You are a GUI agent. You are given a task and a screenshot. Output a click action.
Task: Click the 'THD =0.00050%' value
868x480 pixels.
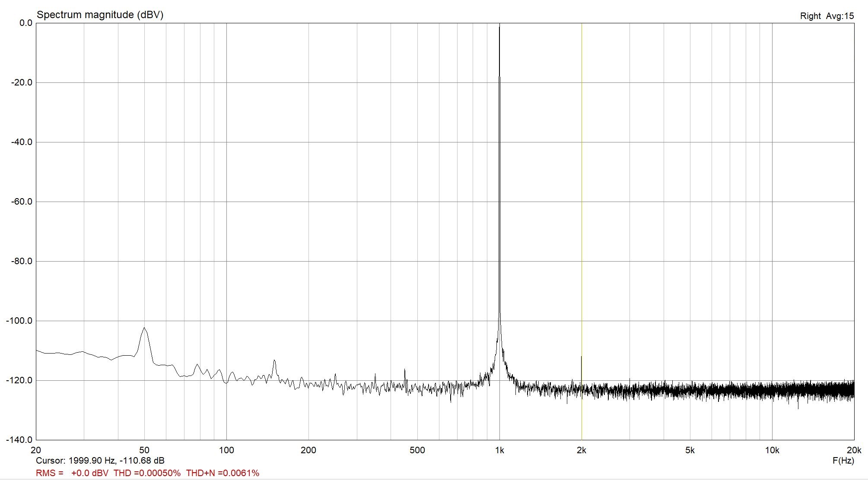pyautogui.click(x=147, y=473)
